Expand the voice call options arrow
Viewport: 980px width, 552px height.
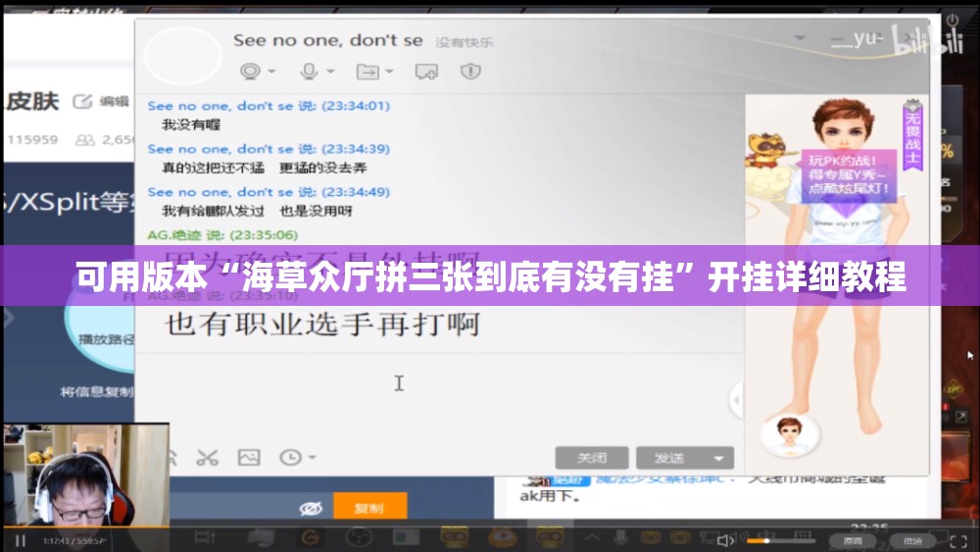point(330,72)
